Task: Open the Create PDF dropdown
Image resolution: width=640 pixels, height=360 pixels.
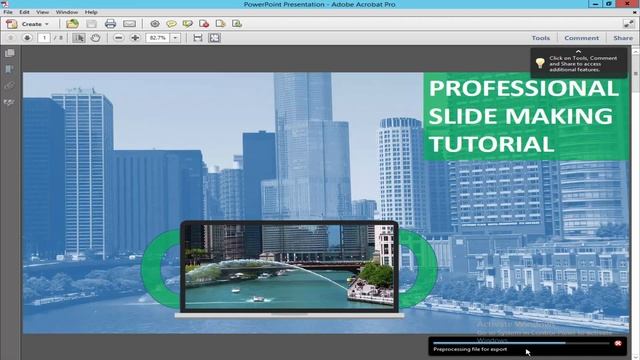Action: tap(28, 24)
